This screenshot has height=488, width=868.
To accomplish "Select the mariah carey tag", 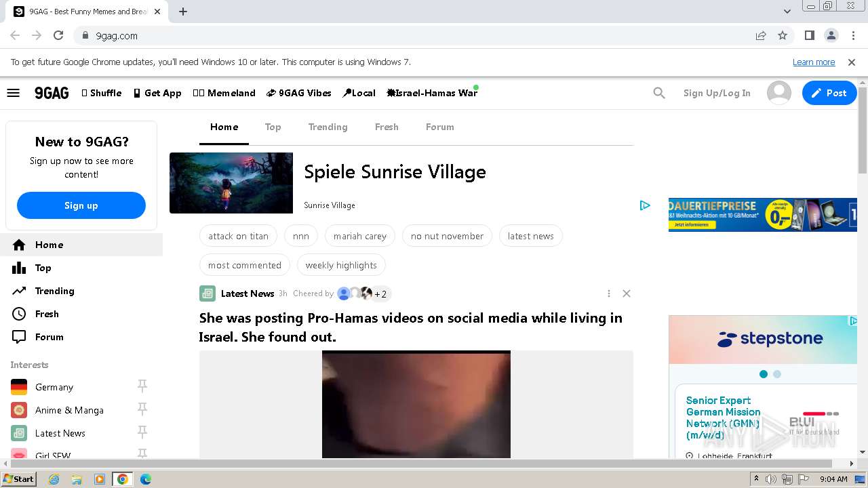I will click(x=360, y=236).
